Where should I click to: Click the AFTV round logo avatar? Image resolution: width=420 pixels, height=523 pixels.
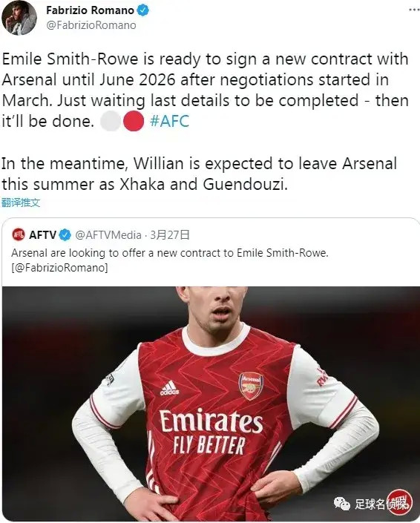click(19, 235)
